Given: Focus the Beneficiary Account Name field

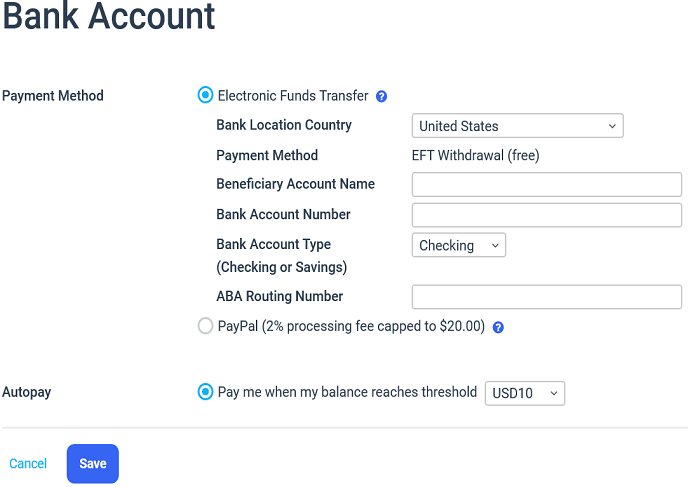Looking at the screenshot, I should point(546,184).
